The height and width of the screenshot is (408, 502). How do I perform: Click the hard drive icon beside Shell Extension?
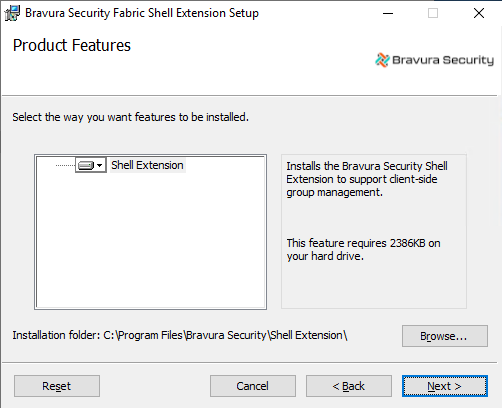tap(86, 165)
